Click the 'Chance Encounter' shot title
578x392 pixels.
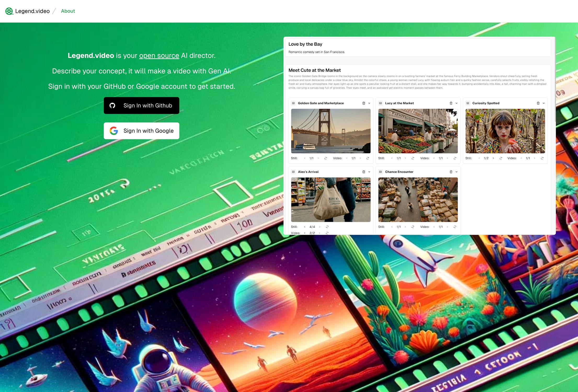click(399, 172)
